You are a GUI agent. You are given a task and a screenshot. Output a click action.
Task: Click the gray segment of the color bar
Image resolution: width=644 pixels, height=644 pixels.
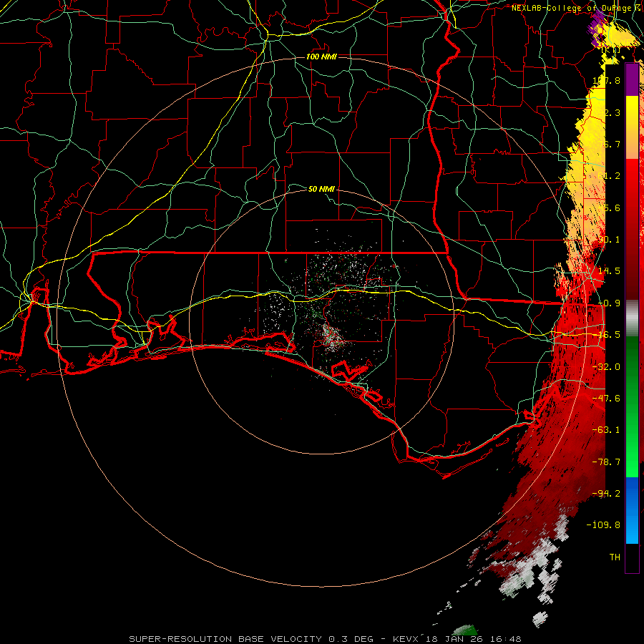tap(632, 318)
